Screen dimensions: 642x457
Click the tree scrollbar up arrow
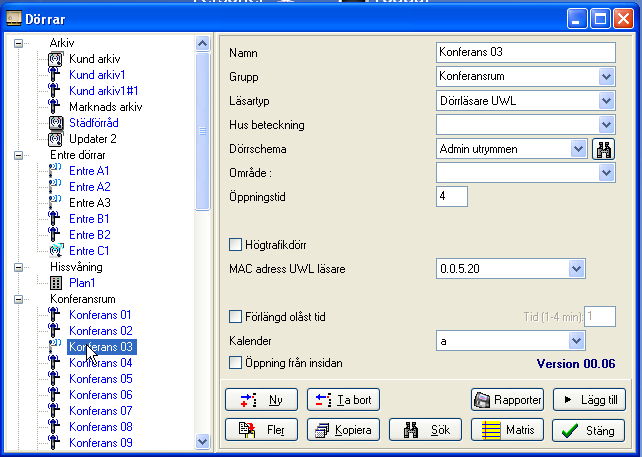click(202, 43)
